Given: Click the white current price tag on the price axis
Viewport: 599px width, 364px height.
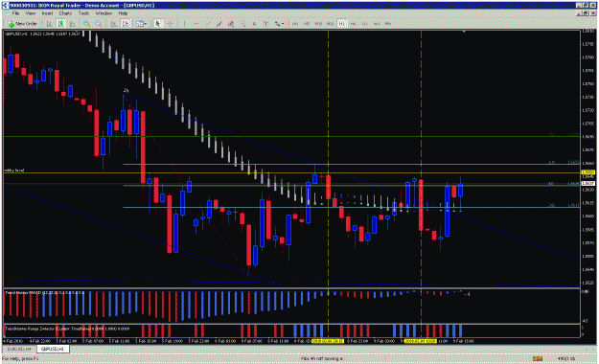Looking at the screenshot, I should [x=587, y=184].
